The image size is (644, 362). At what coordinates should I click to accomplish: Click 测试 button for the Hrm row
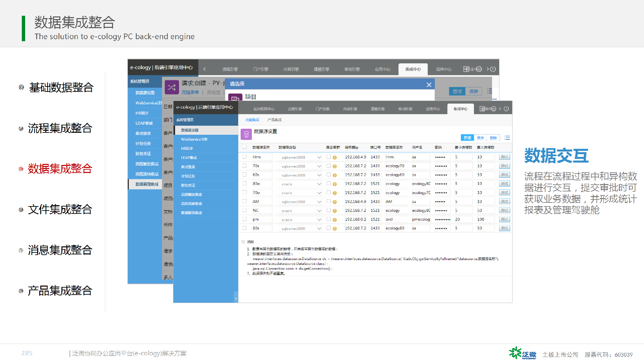[x=504, y=157]
